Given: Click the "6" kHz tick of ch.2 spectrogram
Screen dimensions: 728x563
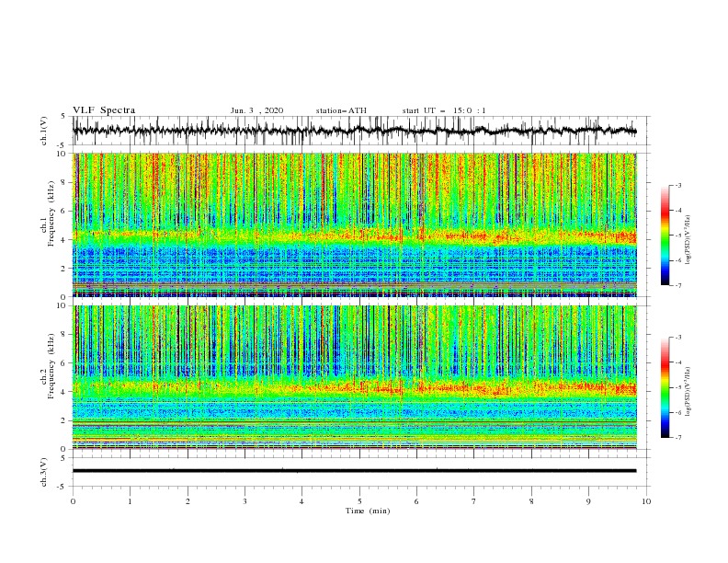Looking at the screenshot, I should click(x=64, y=362).
